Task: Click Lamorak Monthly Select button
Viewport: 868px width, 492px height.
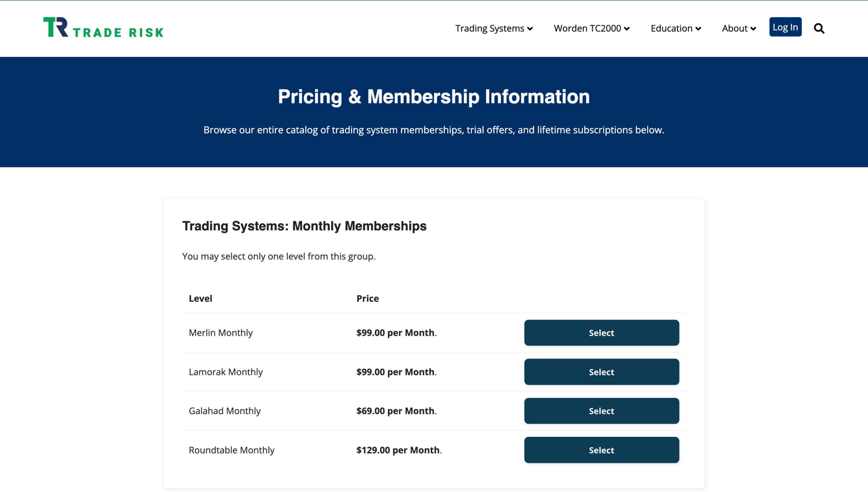Action: [601, 372]
